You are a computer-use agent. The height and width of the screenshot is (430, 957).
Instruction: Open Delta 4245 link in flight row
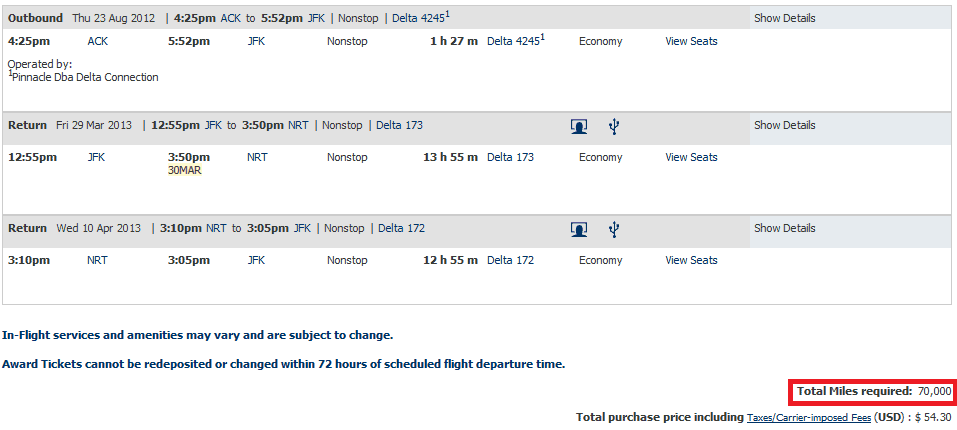(x=516, y=41)
